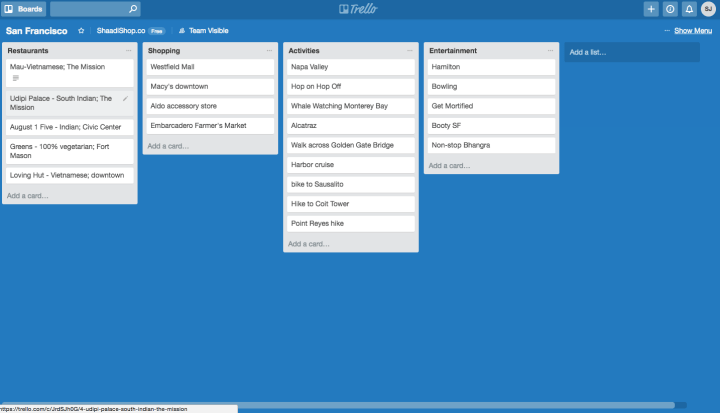Open Restaurants list actions menu
Viewport: 720px width, 413px height.
tap(128, 50)
